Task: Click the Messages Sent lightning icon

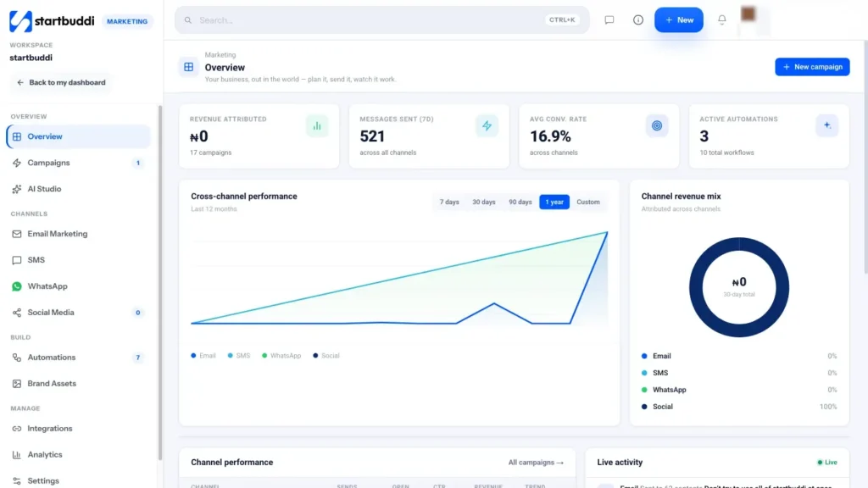Action: coord(487,126)
